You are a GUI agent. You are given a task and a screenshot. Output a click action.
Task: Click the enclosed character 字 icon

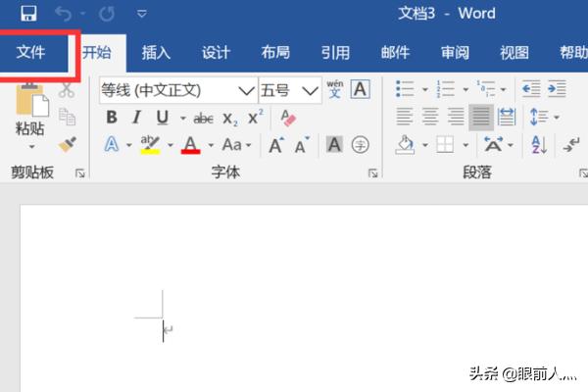(x=361, y=145)
